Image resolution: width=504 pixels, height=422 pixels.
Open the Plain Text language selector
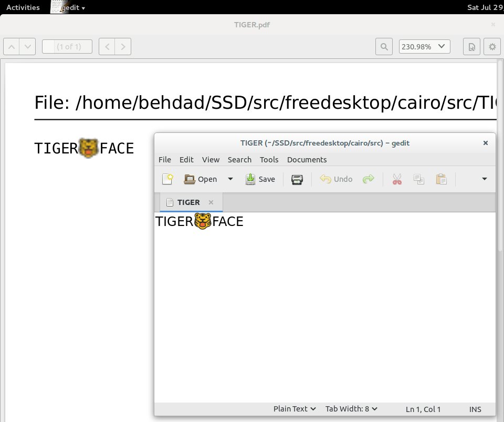[x=294, y=409]
